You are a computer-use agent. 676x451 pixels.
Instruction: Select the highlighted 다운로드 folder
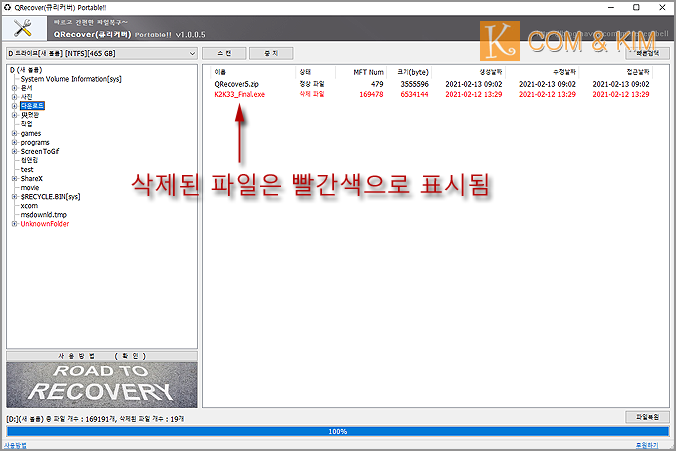[x=32, y=106]
